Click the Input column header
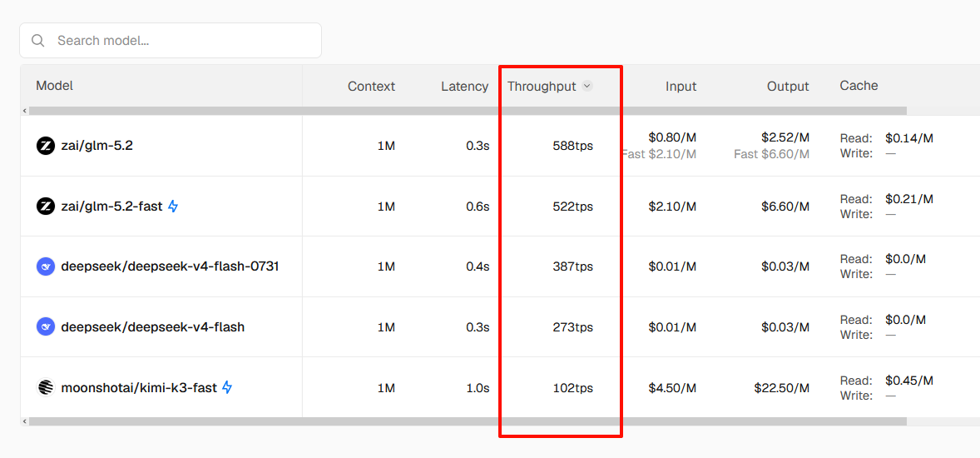Screen dimensions: 980x458 pos(681,87)
